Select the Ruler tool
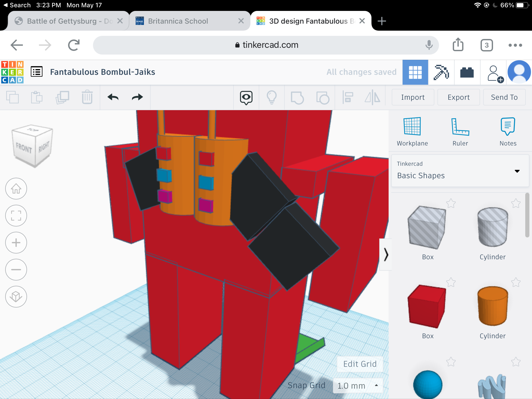532x399 pixels. (460, 131)
